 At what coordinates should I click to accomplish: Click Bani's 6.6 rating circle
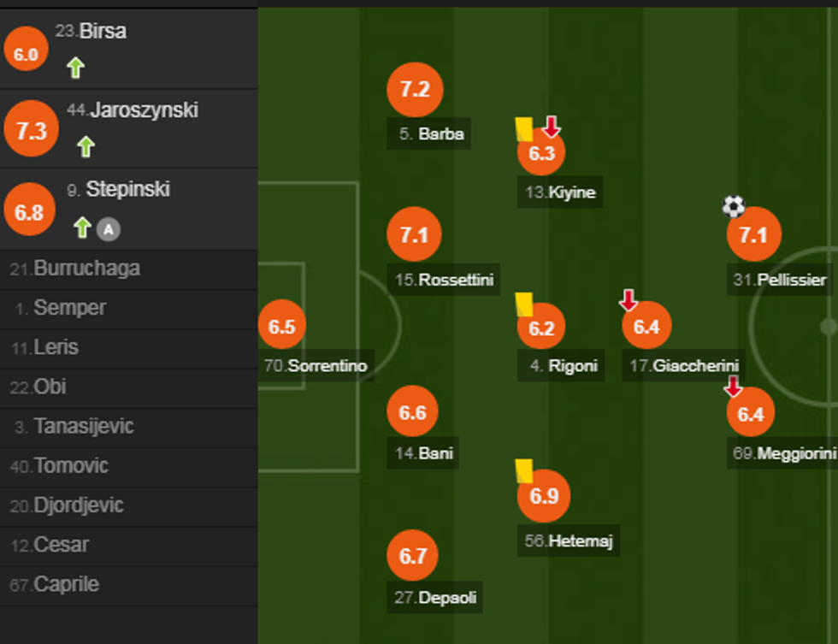coord(412,413)
